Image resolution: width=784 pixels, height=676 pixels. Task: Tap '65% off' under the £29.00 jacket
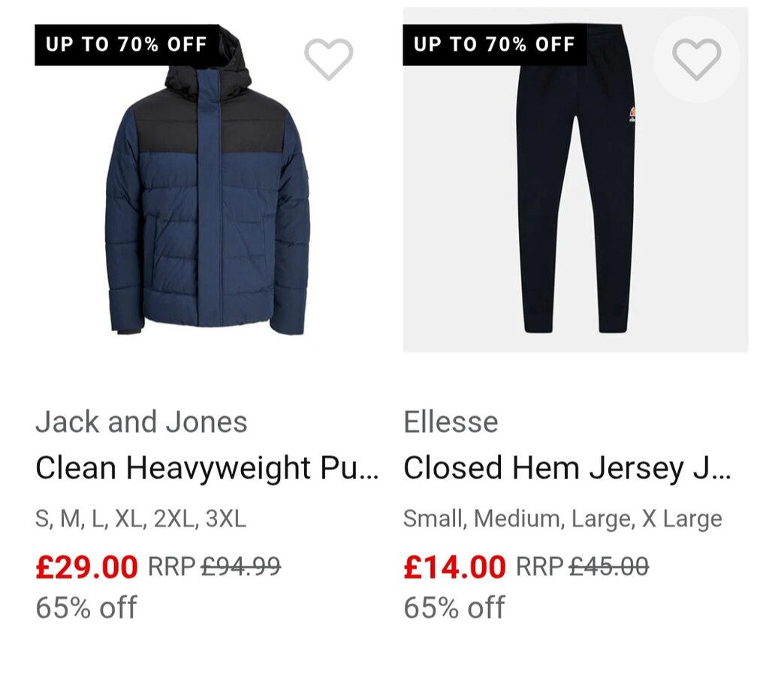[x=86, y=607]
